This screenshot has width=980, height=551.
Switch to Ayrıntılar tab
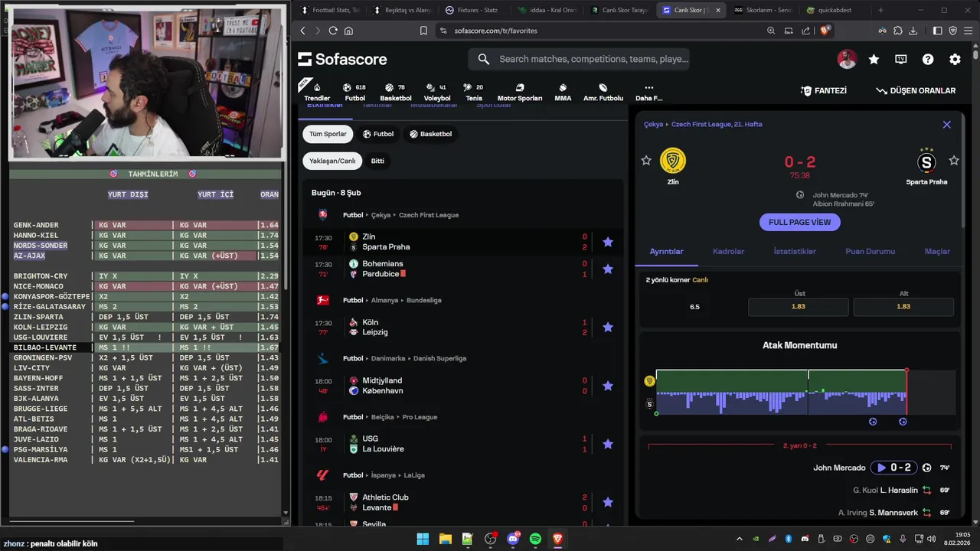(x=667, y=251)
